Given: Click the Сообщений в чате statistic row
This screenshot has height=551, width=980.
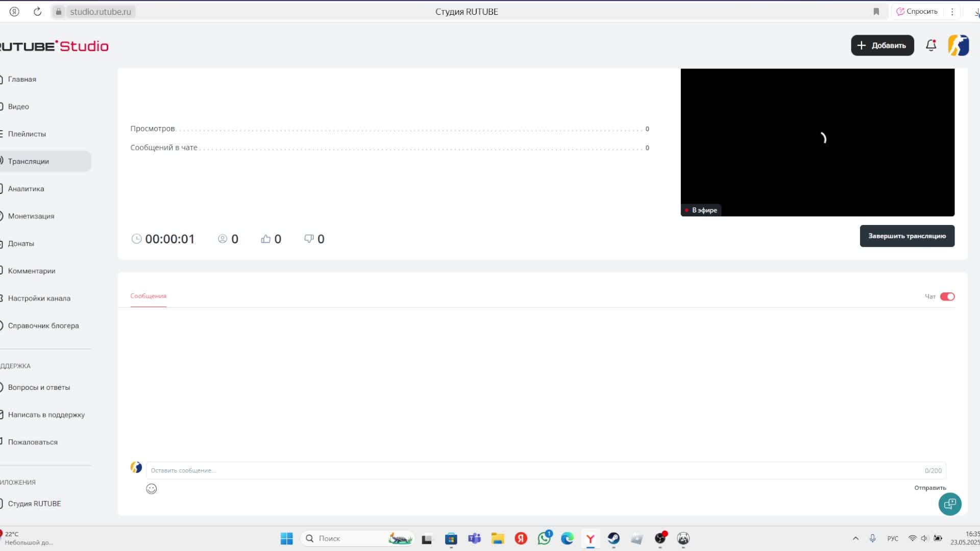Looking at the screenshot, I should coord(390,147).
